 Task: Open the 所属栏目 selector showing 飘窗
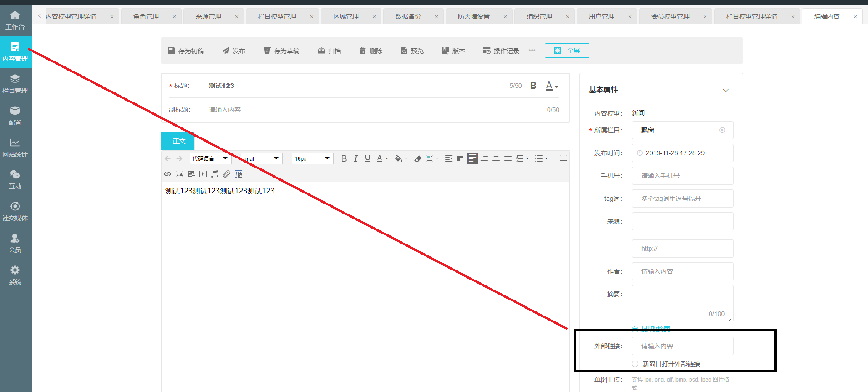point(682,130)
